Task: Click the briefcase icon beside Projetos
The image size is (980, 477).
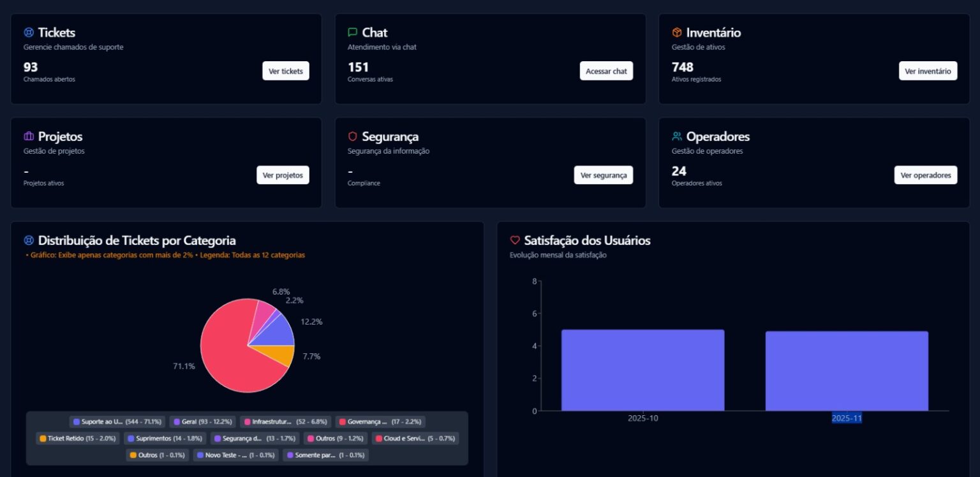Action: pos(29,136)
